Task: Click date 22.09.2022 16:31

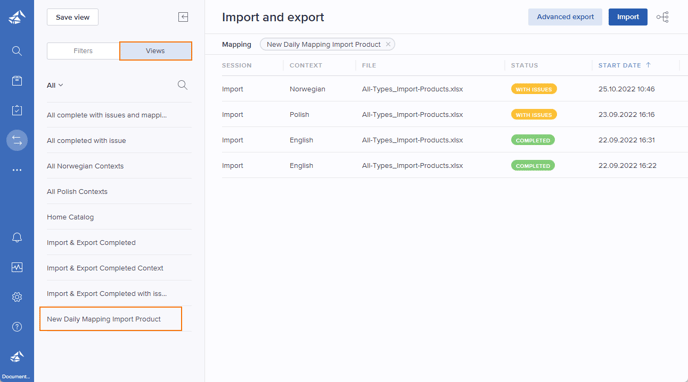Action: pyautogui.click(x=626, y=140)
